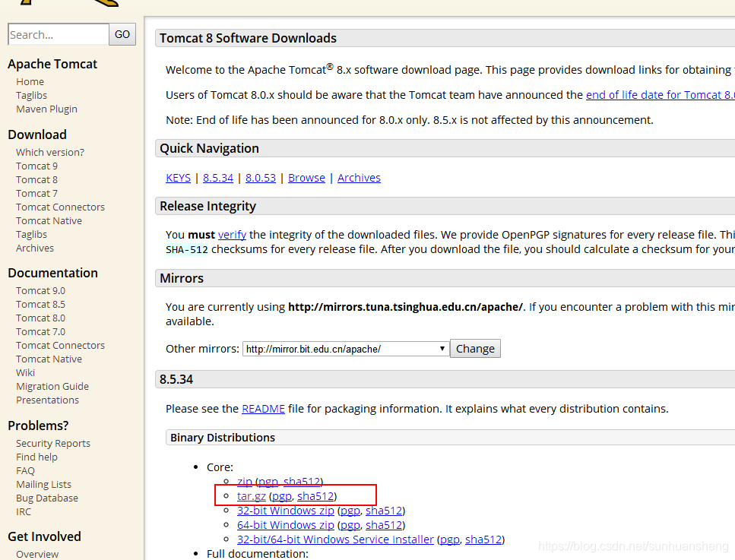Click the verify integrity link
This screenshot has height=560, width=735.
(x=231, y=234)
